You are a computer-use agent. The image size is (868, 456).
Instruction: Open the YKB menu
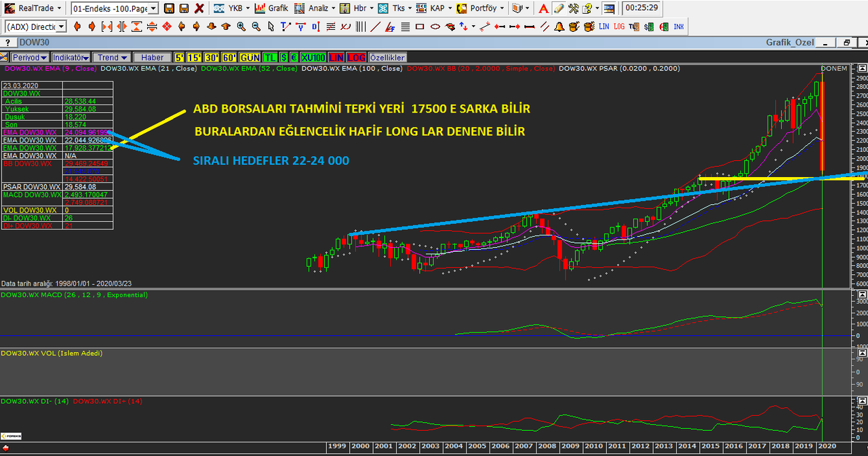point(231,8)
